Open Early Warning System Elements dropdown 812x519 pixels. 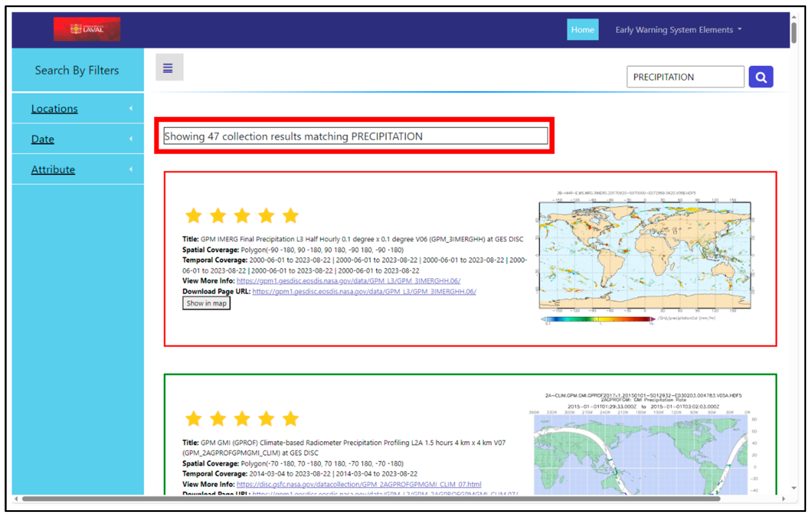[x=678, y=30]
